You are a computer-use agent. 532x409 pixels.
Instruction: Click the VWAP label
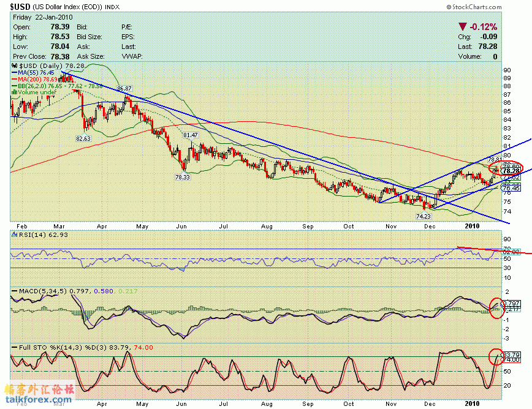[132, 56]
